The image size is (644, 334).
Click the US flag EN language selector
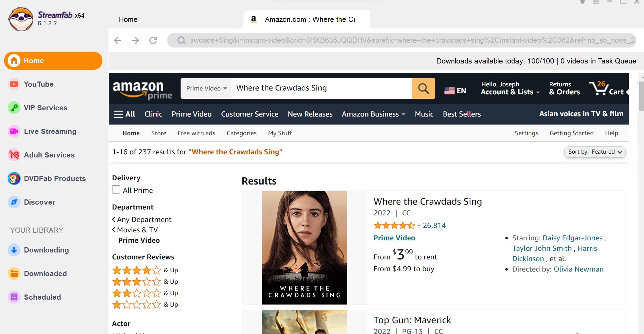(x=455, y=91)
